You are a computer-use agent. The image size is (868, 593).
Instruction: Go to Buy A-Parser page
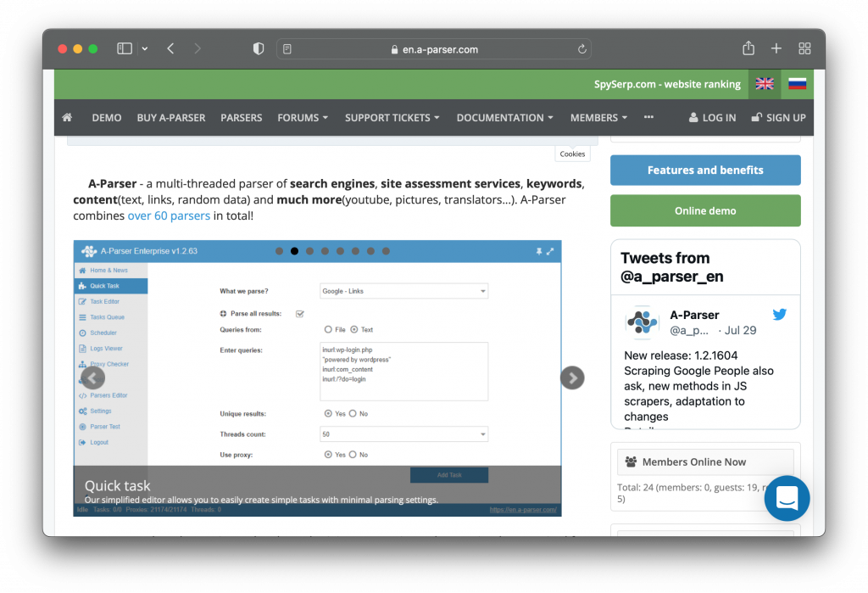click(x=171, y=118)
